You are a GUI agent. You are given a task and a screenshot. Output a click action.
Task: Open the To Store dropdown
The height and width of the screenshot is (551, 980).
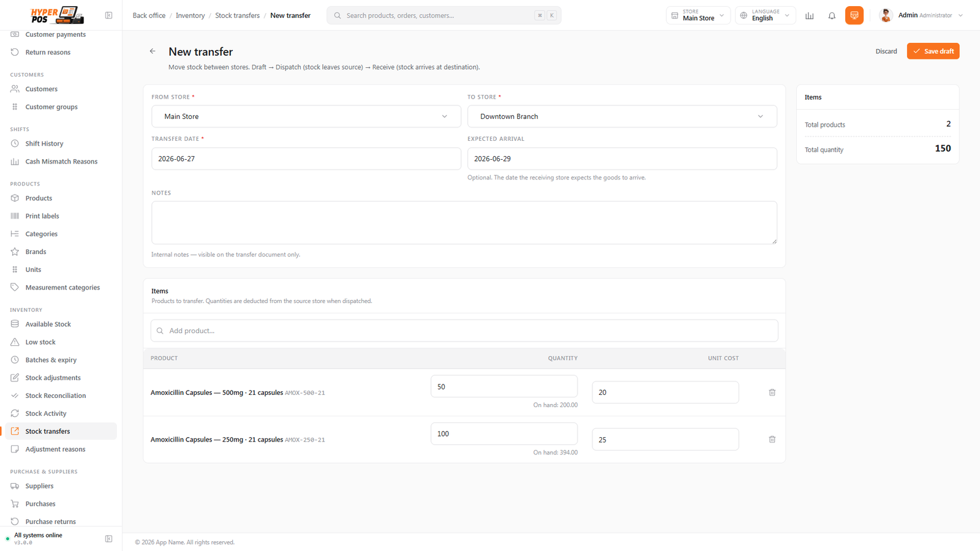click(622, 116)
